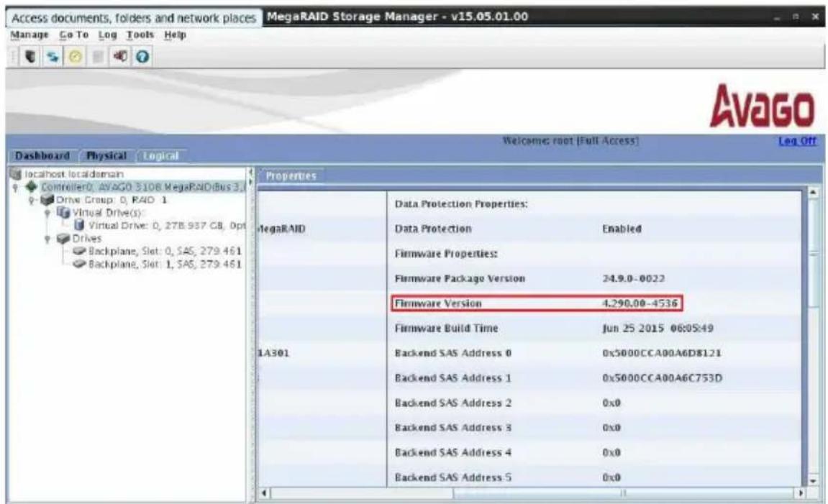Select Backplane Slot 0 SAS drive

(x=165, y=251)
